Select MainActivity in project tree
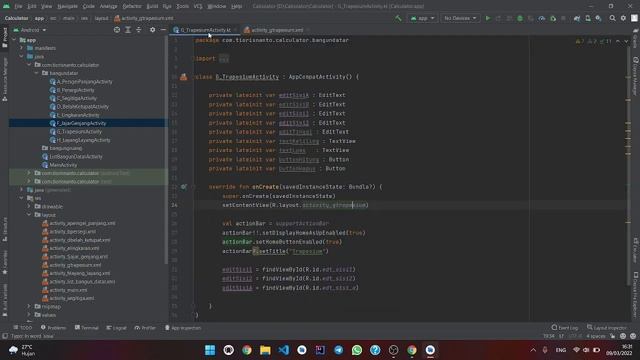This screenshot has width=640, height=360. coord(60,165)
